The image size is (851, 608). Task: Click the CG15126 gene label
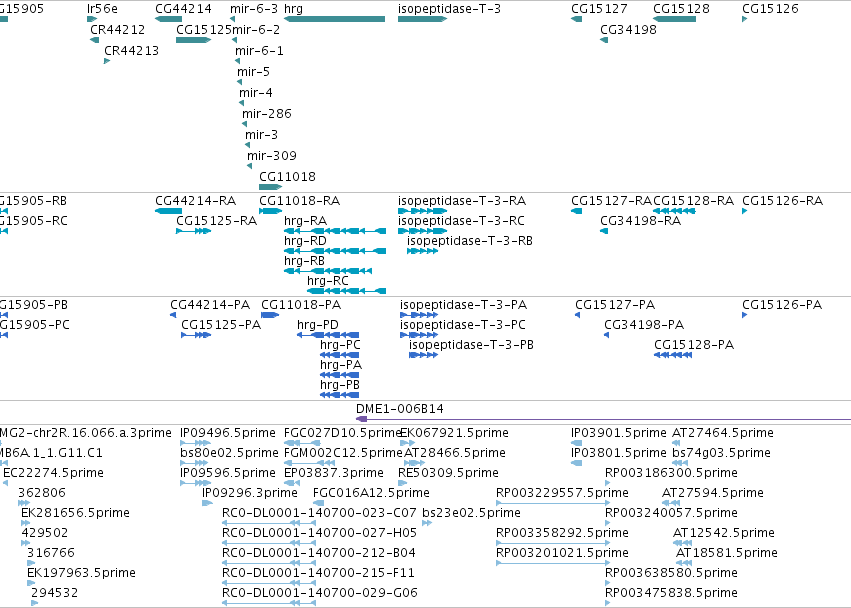(770, 9)
